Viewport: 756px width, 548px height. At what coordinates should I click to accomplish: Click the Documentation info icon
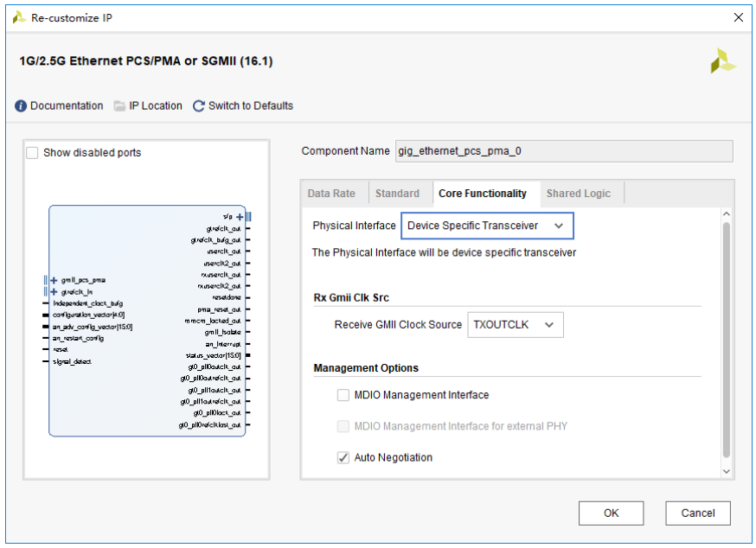pos(21,106)
